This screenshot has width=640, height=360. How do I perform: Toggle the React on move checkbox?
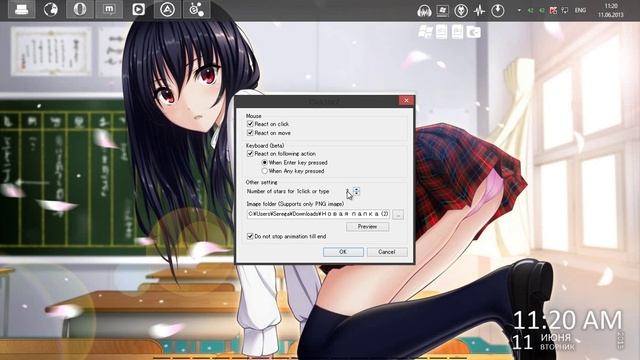pos(250,133)
